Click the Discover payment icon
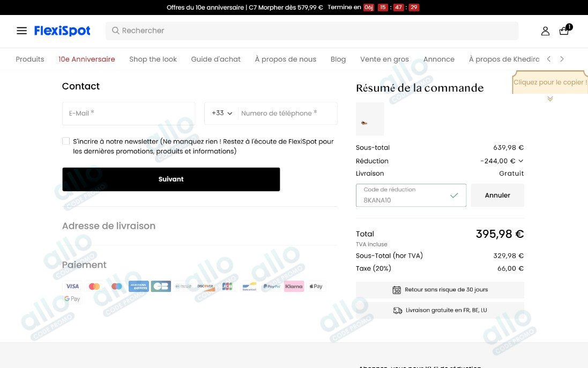This screenshot has width=588, height=368. click(x=205, y=286)
